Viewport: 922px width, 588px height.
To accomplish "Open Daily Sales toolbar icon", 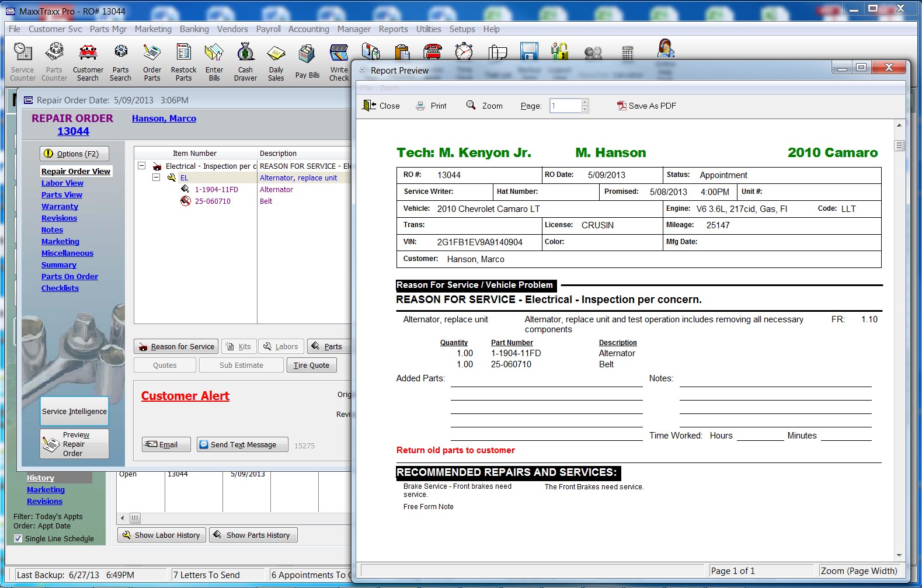I will click(276, 62).
